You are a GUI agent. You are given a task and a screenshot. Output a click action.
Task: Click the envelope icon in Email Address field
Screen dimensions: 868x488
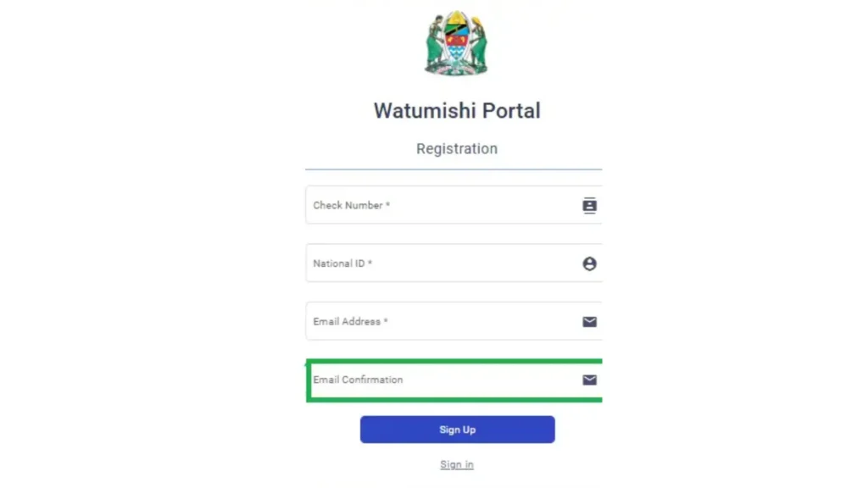[590, 321]
